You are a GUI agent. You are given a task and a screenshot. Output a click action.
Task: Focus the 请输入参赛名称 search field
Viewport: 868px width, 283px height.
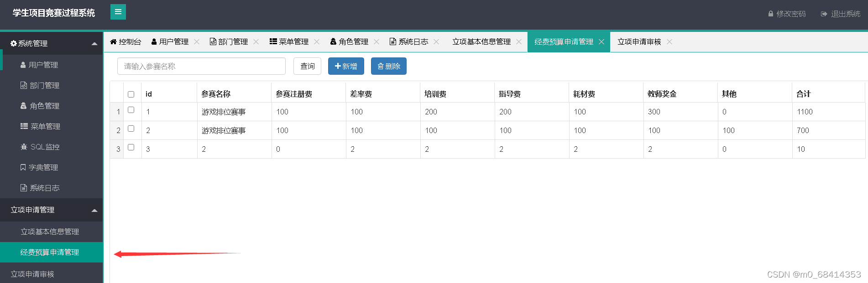tap(201, 66)
